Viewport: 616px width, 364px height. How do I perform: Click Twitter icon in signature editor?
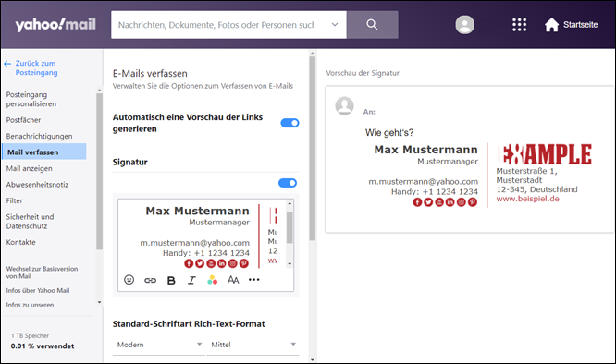pos(200,263)
